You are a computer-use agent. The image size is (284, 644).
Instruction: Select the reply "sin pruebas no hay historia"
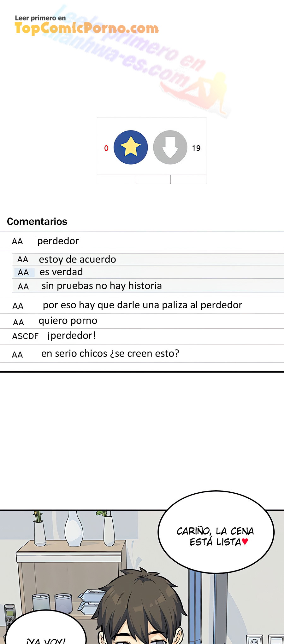102,286
